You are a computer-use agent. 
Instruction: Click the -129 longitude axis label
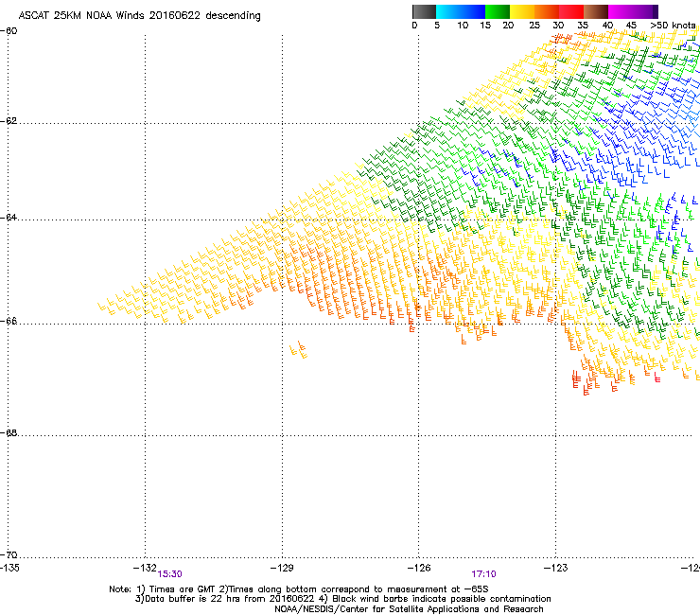tap(282, 568)
